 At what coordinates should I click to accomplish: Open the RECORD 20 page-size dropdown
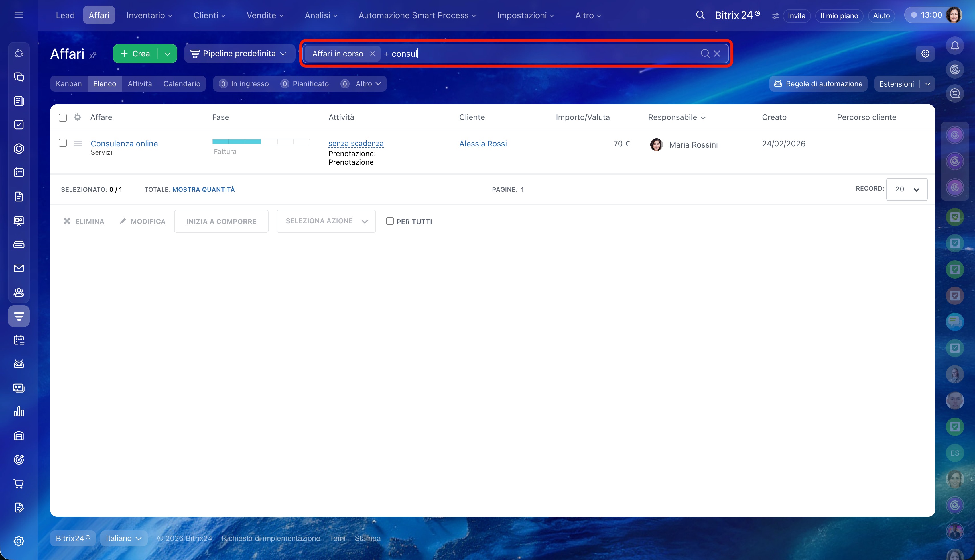(x=907, y=189)
